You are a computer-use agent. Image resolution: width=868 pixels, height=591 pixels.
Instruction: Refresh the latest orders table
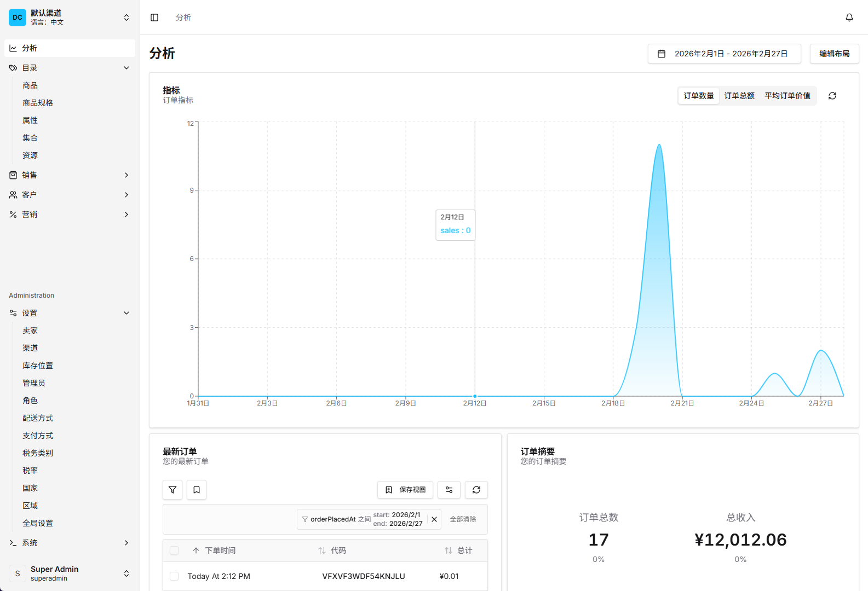click(x=476, y=490)
